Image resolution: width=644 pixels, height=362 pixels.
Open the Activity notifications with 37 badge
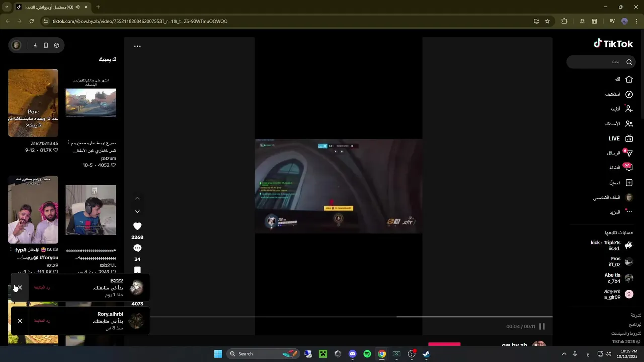coord(621,167)
